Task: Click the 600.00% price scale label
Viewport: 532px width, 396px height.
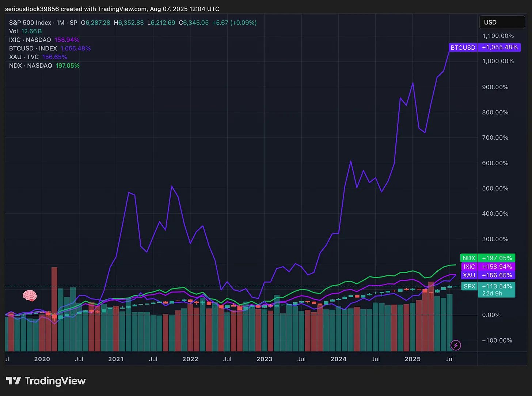Action: tap(495, 163)
